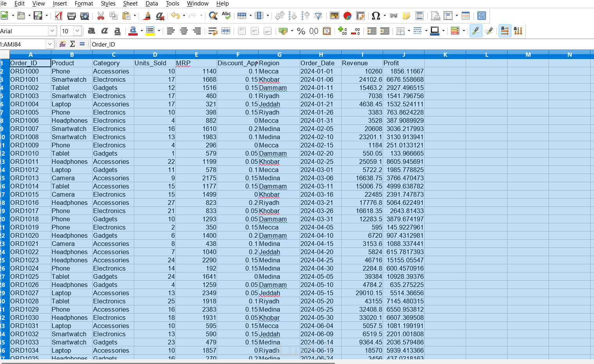Viewport: 594px width, 364px height.
Task: Click the Select All corner box
Action: [5, 55]
